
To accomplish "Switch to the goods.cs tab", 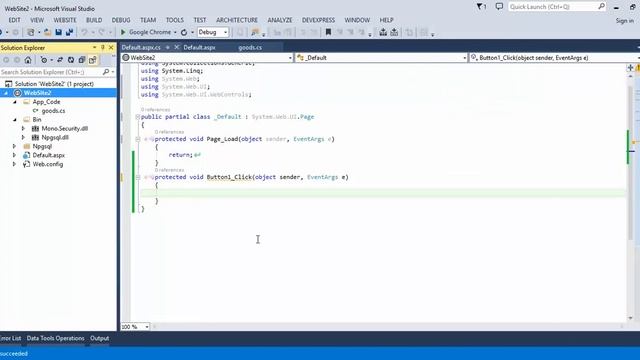I will [x=250, y=47].
